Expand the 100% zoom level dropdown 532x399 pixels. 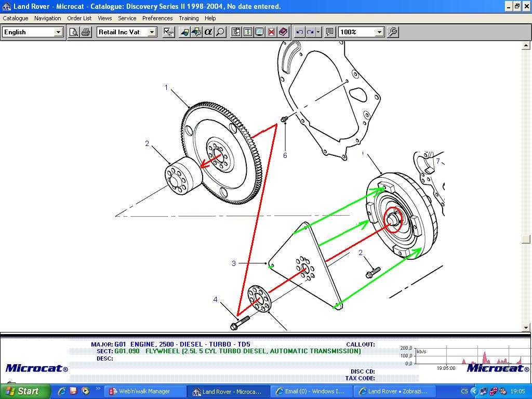[x=379, y=32]
